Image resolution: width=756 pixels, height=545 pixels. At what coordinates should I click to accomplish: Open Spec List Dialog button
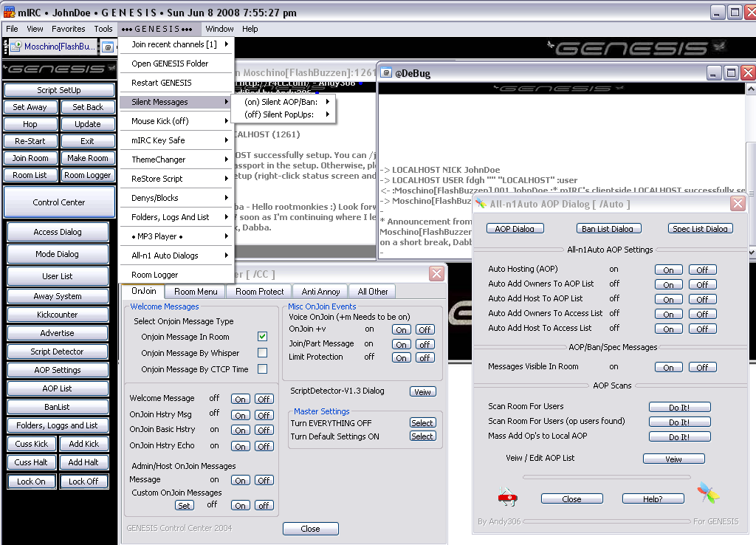click(700, 229)
